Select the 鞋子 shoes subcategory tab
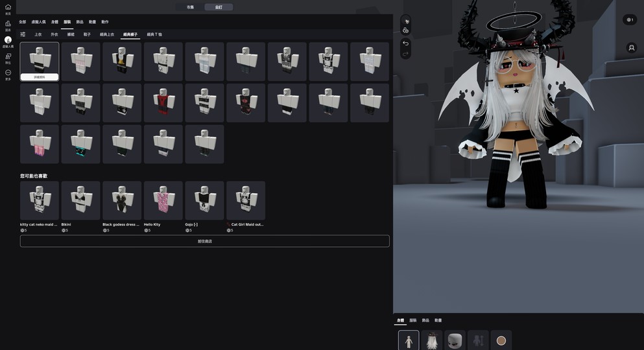644x350 pixels. coord(87,34)
